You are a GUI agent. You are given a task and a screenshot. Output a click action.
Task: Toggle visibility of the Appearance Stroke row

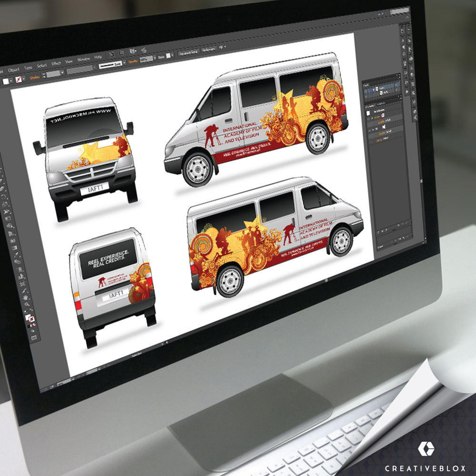coord(368,119)
